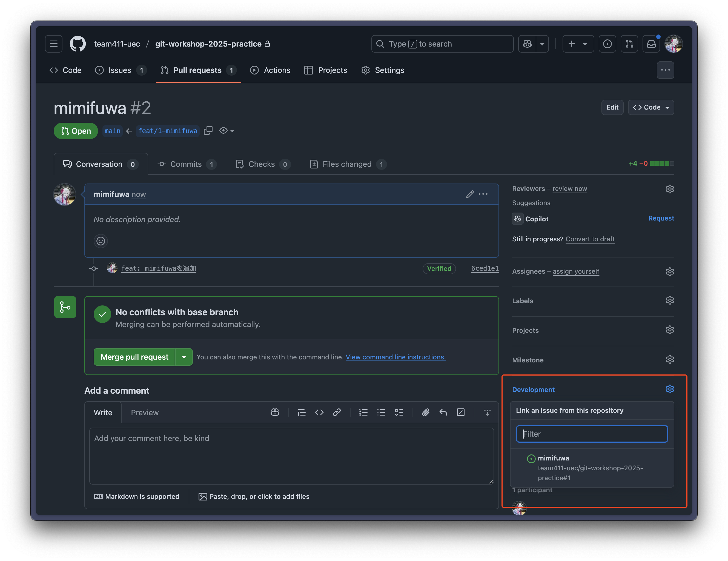This screenshot has width=728, height=561.
Task: Click the base branch main label
Action: 112,131
